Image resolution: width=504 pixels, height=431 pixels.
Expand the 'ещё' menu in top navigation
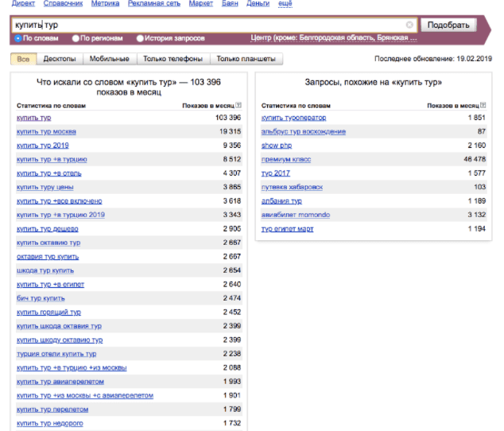click(x=284, y=5)
